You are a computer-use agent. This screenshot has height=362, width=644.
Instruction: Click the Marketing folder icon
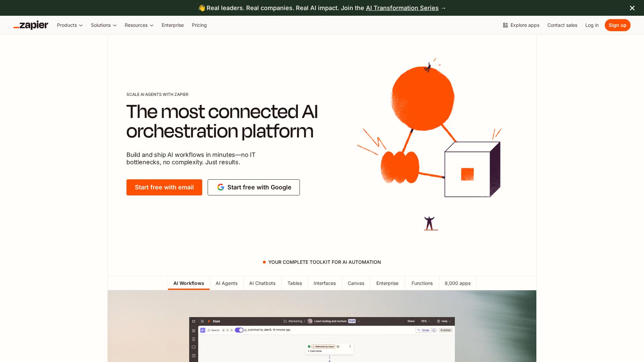pyautogui.click(x=285, y=321)
